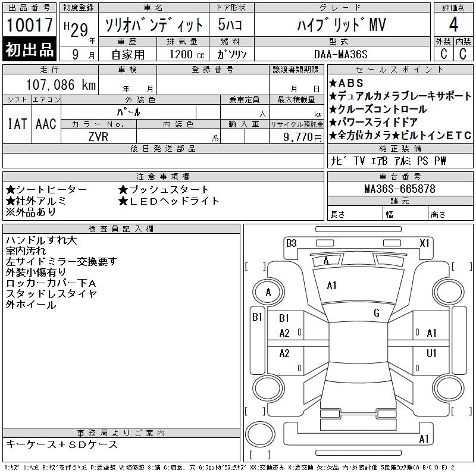Click the note 外ホイール
Screen dimensions: 476x476
[31, 305]
